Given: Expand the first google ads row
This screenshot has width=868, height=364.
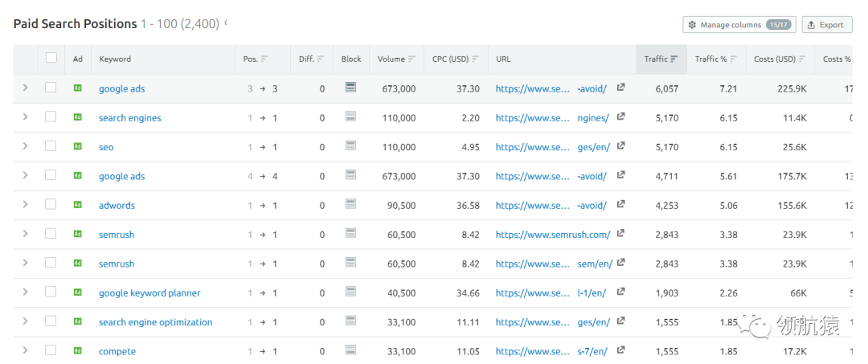Looking at the screenshot, I should (x=25, y=88).
